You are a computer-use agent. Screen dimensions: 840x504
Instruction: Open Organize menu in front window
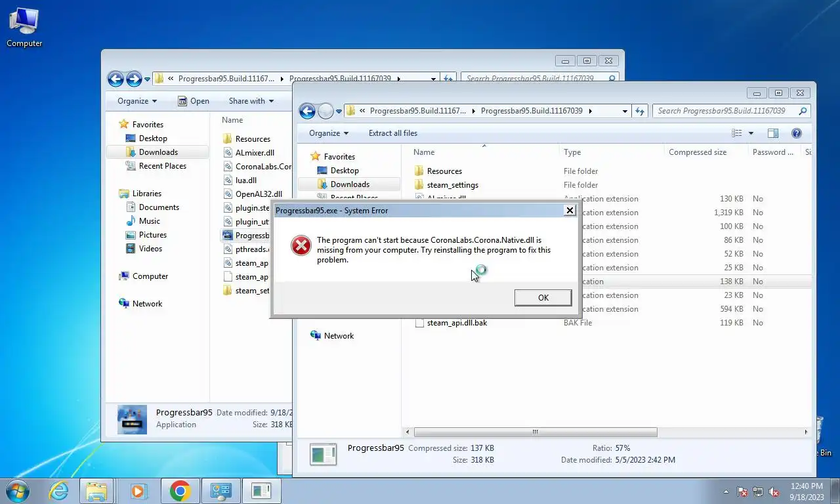[x=329, y=133]
